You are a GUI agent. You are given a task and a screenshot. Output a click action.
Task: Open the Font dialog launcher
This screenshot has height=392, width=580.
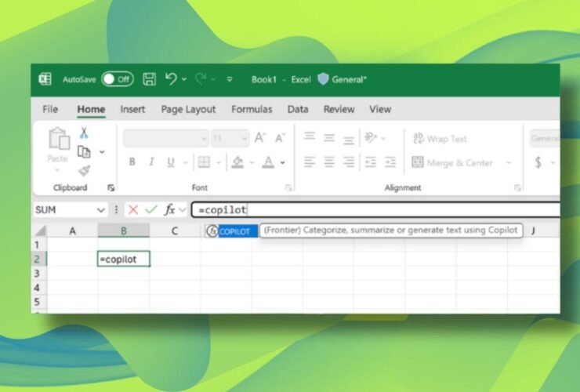point(288,188)
